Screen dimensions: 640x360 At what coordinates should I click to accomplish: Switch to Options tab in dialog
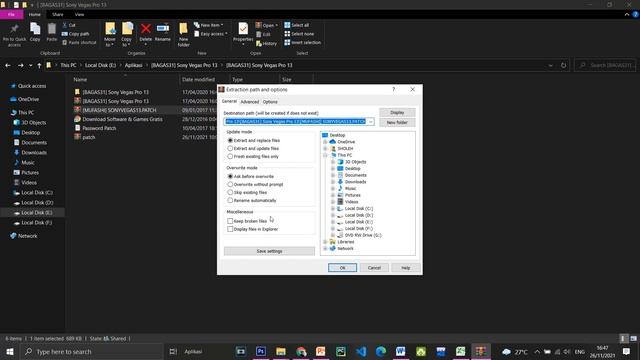[x=270, y=102]
